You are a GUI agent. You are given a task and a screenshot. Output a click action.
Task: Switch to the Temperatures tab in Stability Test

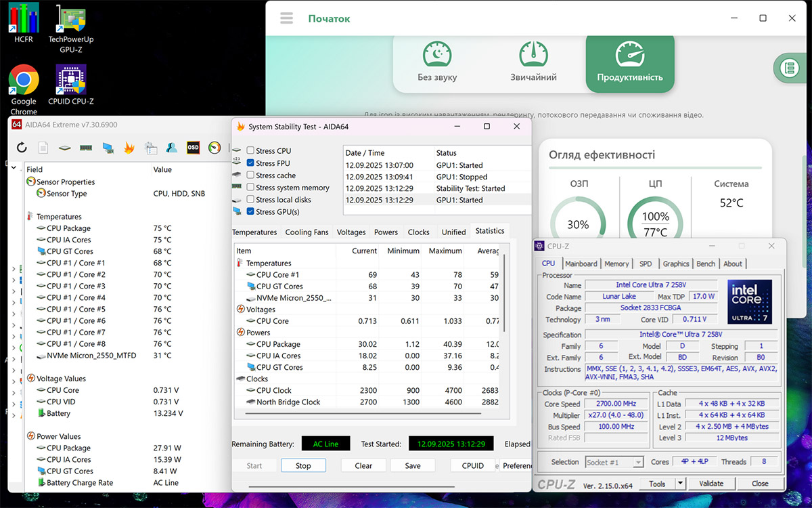254,232
